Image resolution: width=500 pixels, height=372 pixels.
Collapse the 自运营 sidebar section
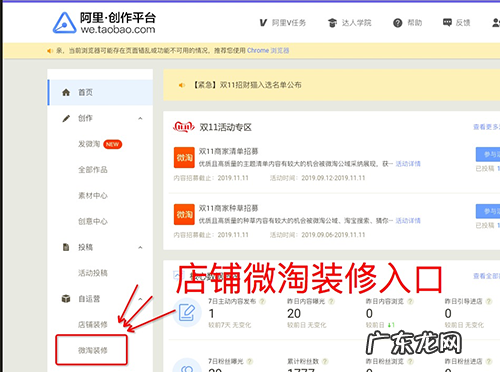coord(140,299)
